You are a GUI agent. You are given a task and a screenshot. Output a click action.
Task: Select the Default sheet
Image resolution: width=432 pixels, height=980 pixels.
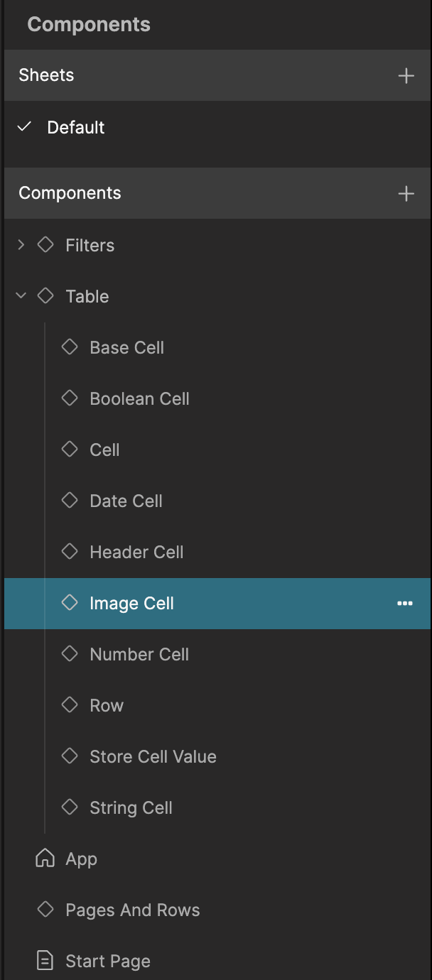click(x=75, y=128)
